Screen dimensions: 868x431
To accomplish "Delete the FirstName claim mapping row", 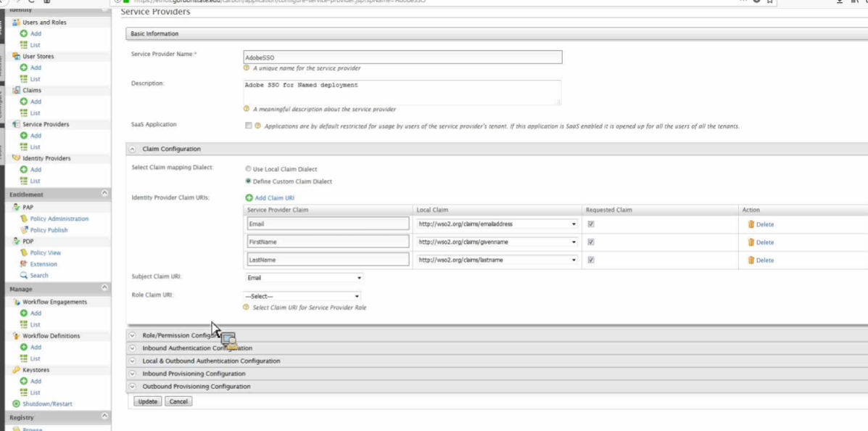I will coord(761,242).
